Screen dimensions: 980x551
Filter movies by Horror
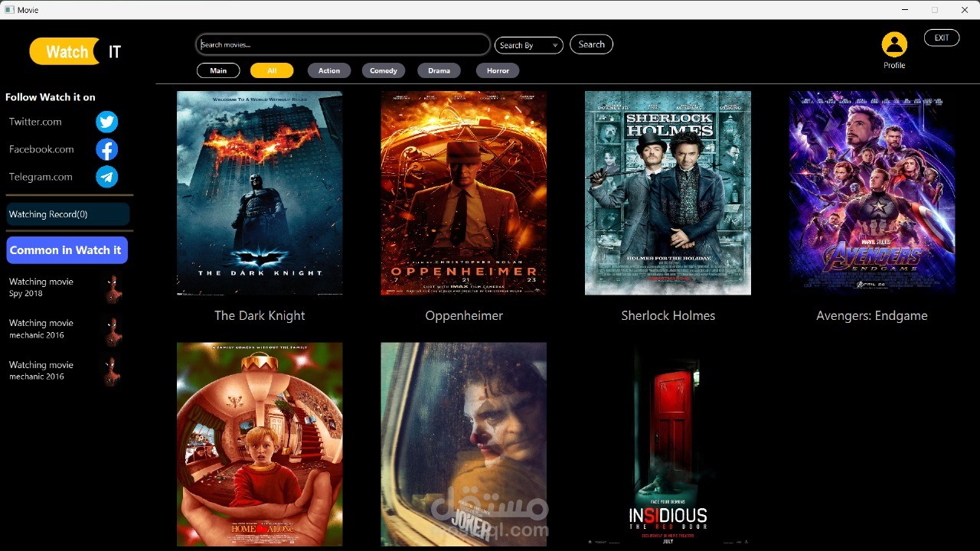[x=498, y=70]
